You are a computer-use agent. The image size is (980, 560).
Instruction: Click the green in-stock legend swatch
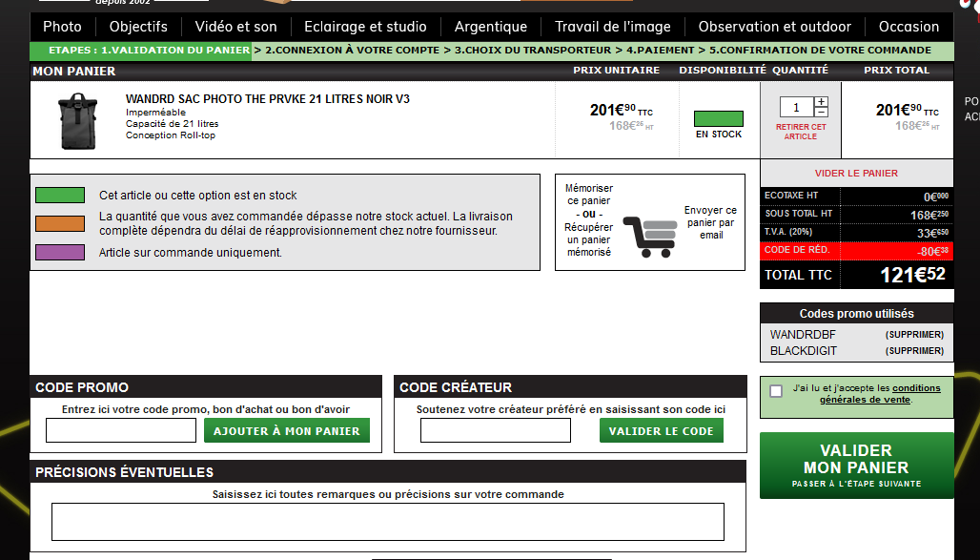60,196
